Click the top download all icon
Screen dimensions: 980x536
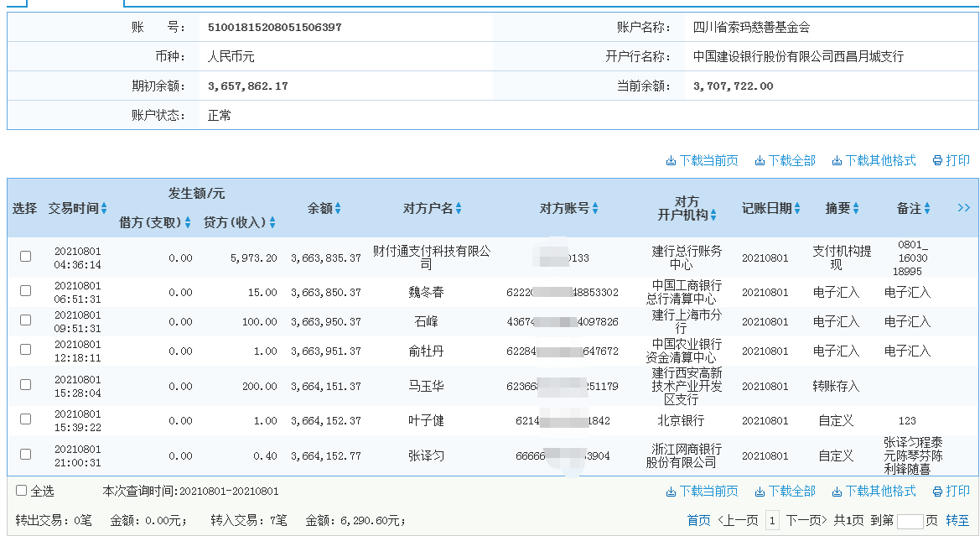[x=760, y=161]
